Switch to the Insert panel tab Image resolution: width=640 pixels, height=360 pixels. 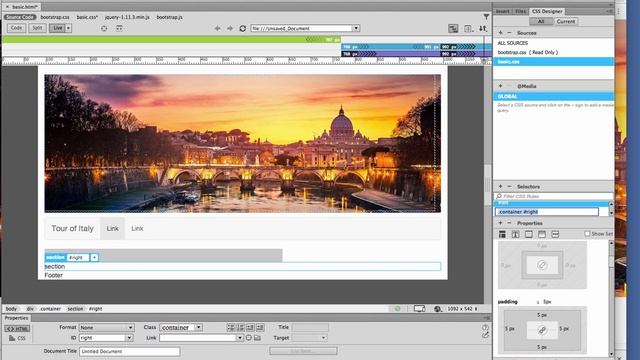(502, 11)
